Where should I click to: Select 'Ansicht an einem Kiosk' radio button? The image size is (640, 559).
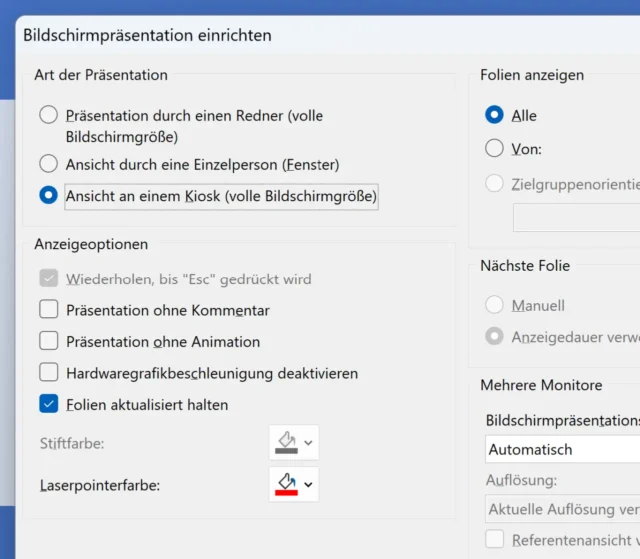[48, 196]
